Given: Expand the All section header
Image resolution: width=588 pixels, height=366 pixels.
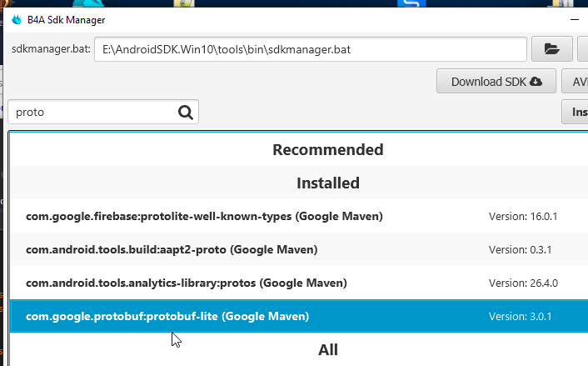Looking at the screenshot, I should [327, 350].
